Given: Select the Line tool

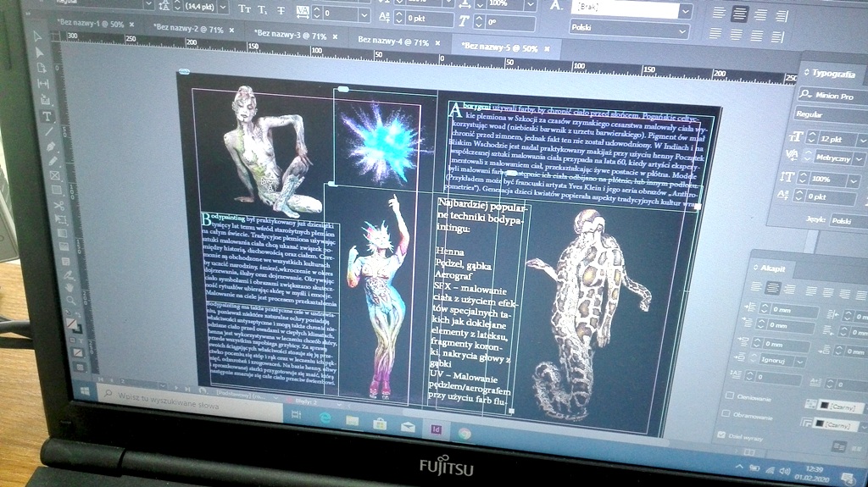Looking at the screenshot, I should pyautogui.click(x=49, y=132).
